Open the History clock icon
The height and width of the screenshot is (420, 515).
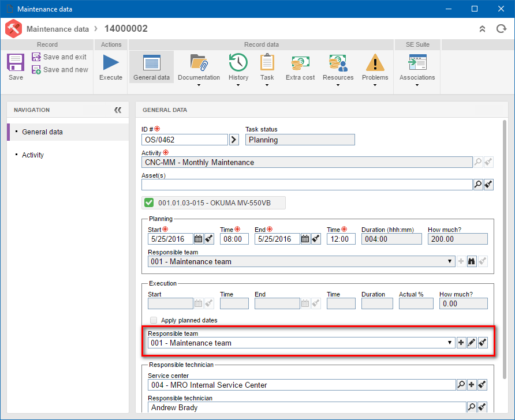pos(238,63)
